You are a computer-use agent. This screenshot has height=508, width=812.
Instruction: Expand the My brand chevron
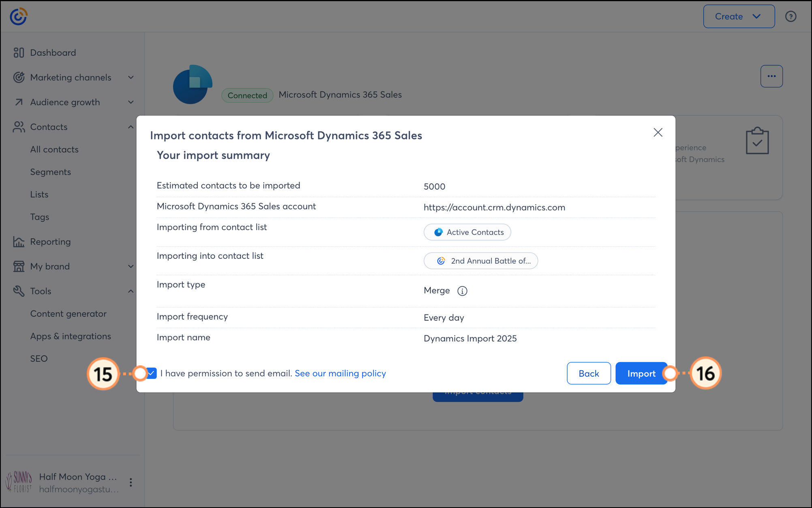131,267
